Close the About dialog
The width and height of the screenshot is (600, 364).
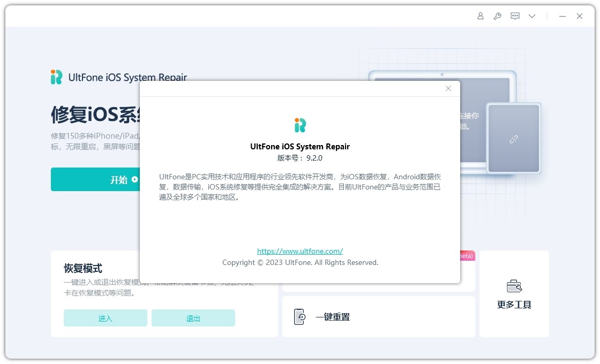448,88
